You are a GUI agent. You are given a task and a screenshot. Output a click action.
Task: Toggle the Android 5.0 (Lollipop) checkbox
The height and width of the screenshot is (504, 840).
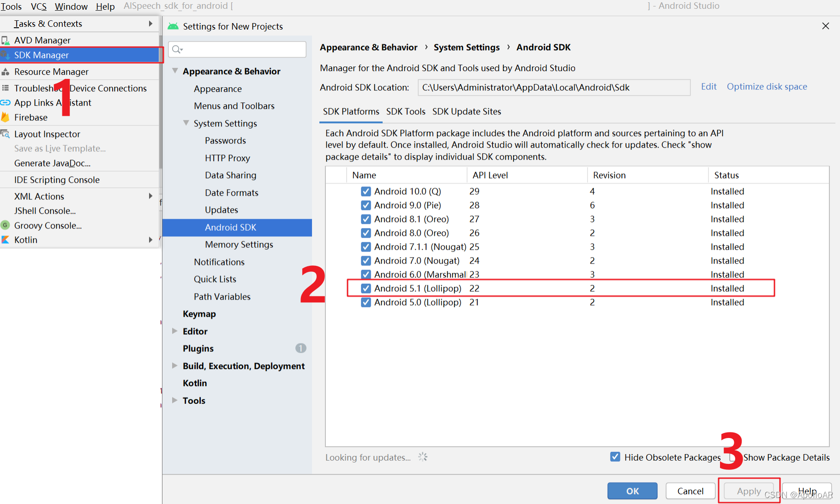click(x=366, y=302)
